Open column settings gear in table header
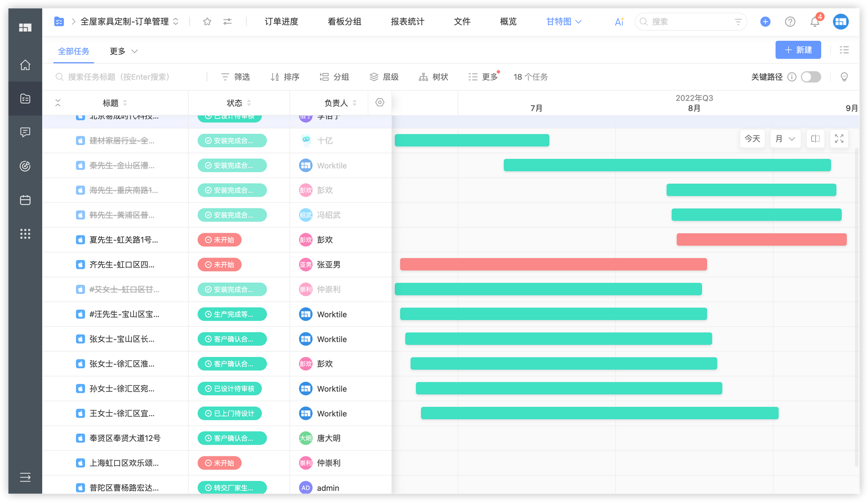This screenshot has height=502, width=868. 380,102
